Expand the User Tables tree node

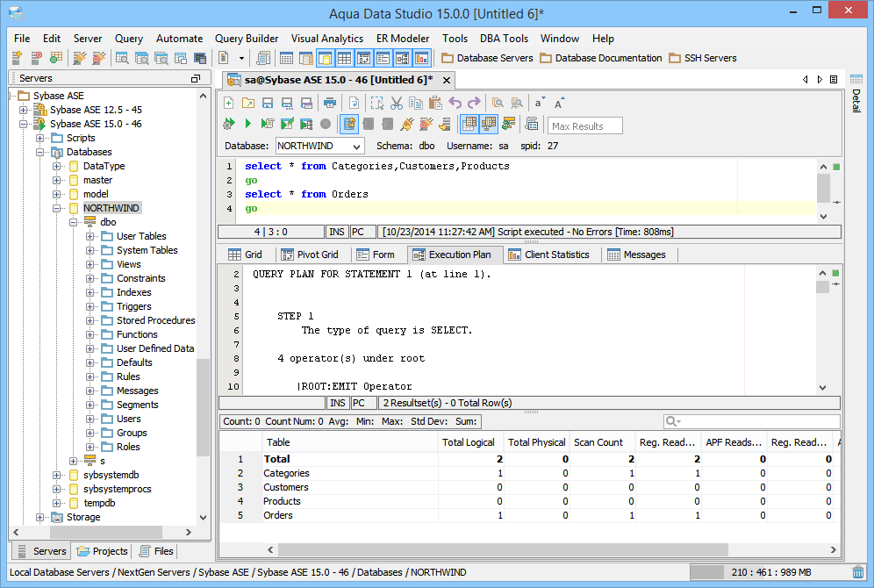pyautogui.click(x=90, y=236)
